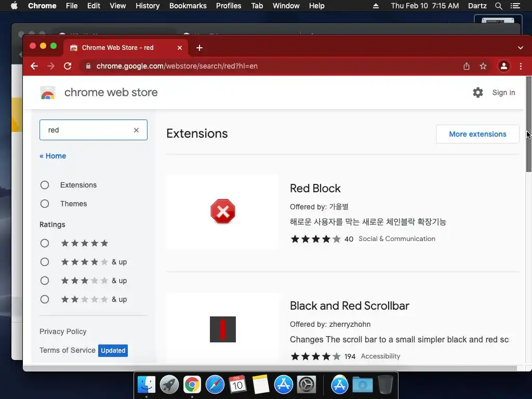The width and height of the screenshot is (532, 399).
Task: Click Red Block's star rating
Action: (315, 239)
